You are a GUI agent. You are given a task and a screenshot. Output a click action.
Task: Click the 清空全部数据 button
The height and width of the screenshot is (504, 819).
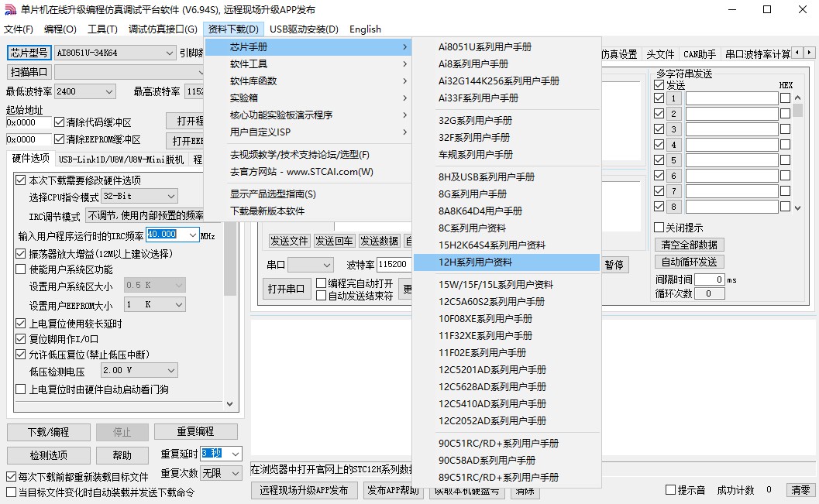pyautogui.click(x=690, y=245)
